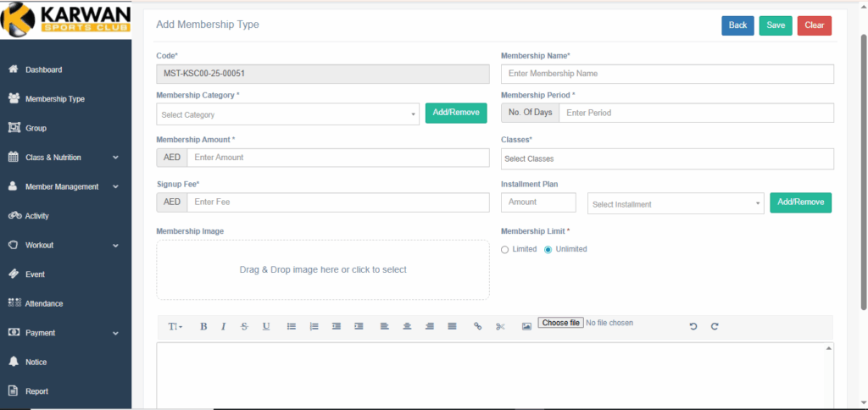Click the Karwan Sports Club logo

coord(65,19)
